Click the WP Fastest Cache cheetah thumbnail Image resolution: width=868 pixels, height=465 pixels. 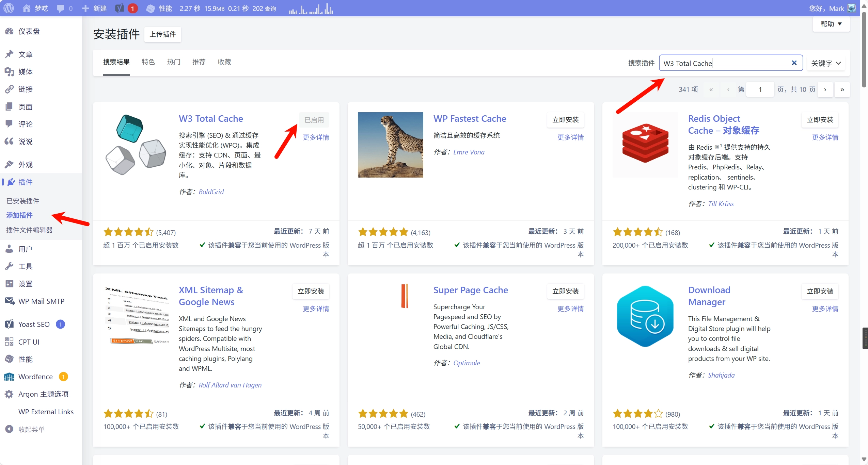[x=391, y=145]
